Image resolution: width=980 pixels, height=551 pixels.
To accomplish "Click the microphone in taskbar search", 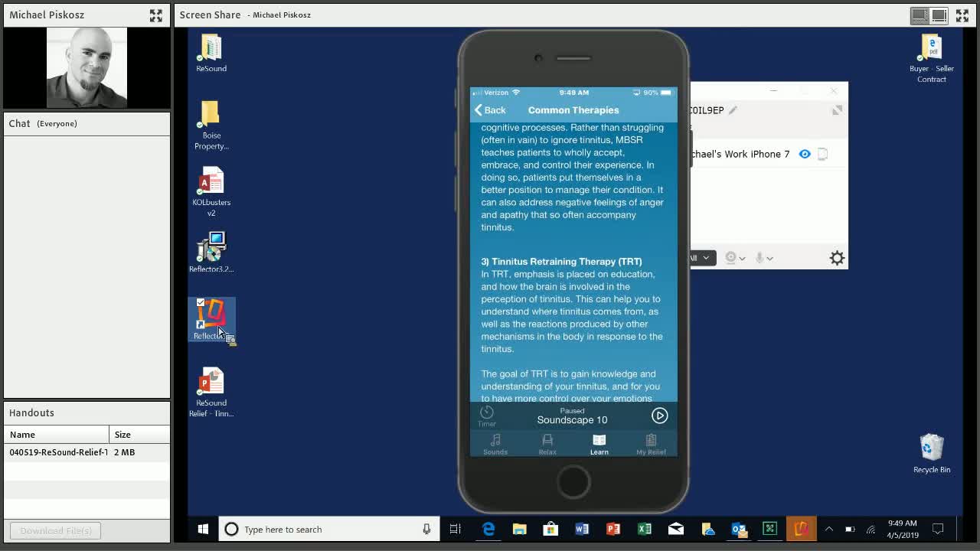I will pos(426,529).
